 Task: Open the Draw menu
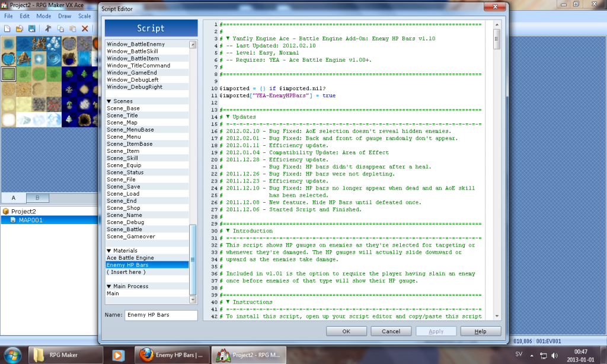[x=65, y=16]
